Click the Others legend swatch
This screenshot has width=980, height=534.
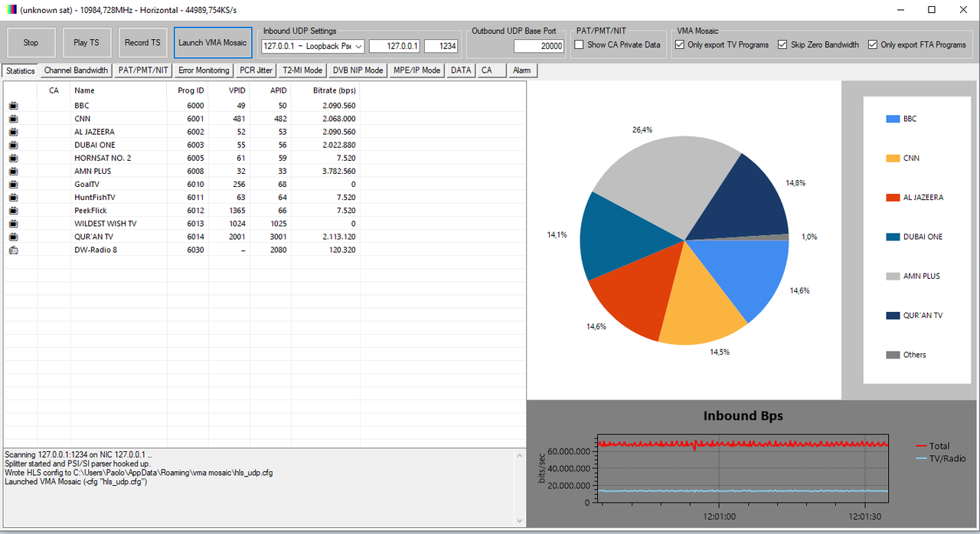coord(893,355)
